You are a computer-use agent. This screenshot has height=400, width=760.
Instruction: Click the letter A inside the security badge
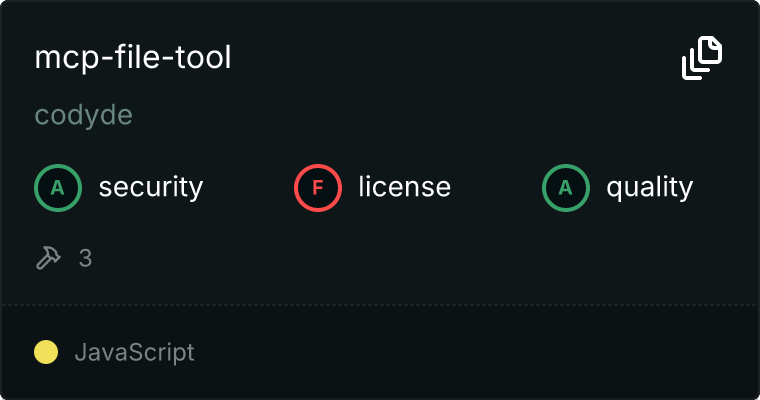click(x=57, y=187)
